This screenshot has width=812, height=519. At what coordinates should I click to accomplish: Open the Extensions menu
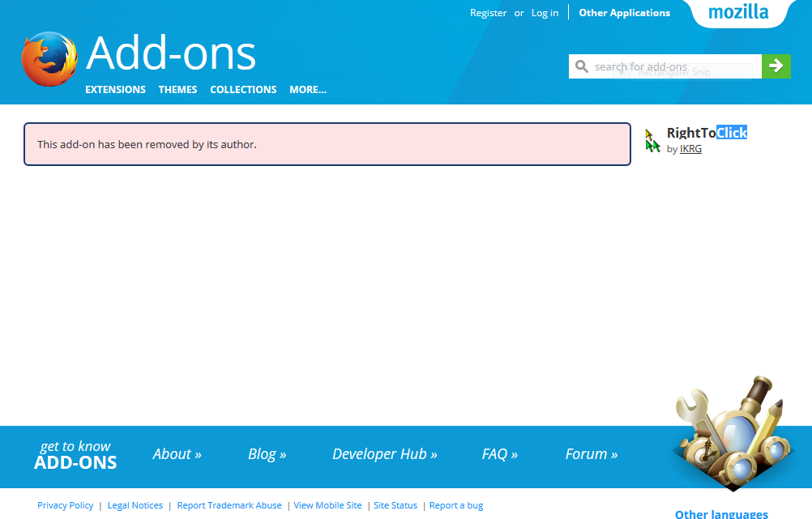[115, 90]
